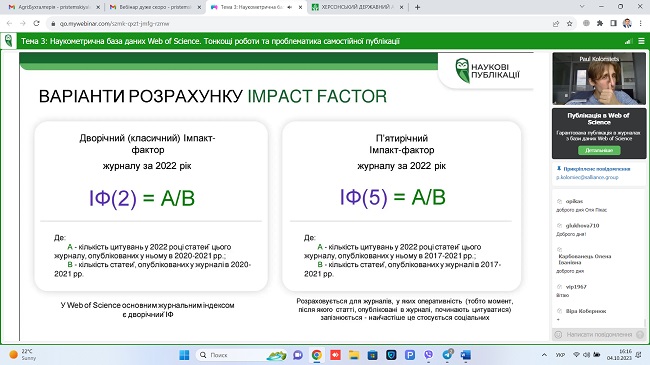Open the emoji picker in chat input
Viewport: 650px width, 365px height.
(558, 334)
